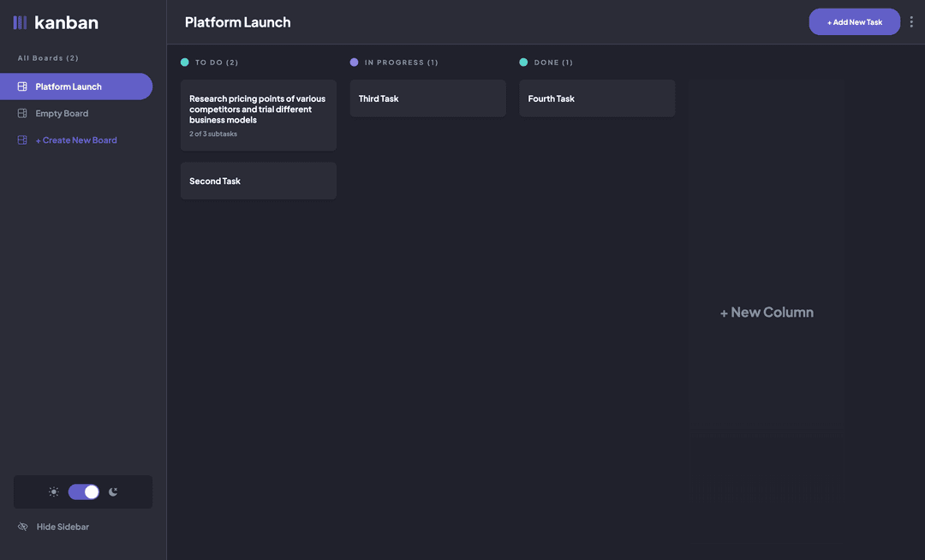Click the moon dark-mode icon
The image size is (925, 560).
coord(113,491)
